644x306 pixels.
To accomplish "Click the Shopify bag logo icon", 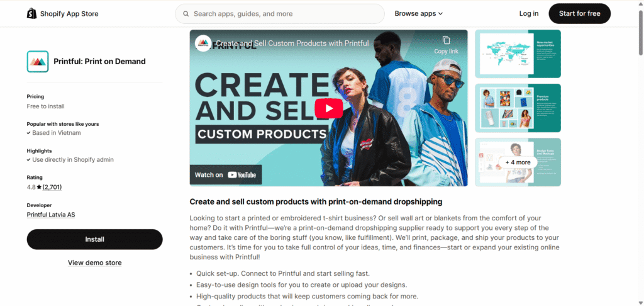I will pyautogui.click(x=31, y=14).
